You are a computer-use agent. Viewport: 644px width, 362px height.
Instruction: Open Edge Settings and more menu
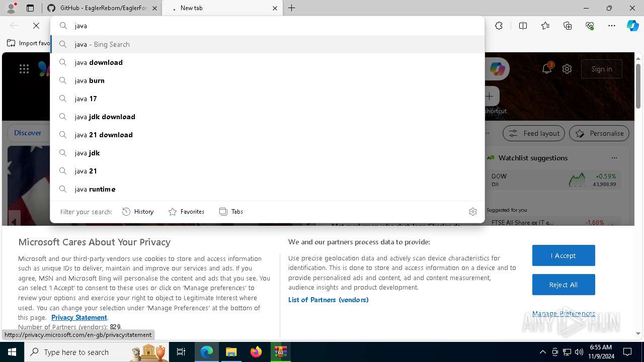[612, 26]
